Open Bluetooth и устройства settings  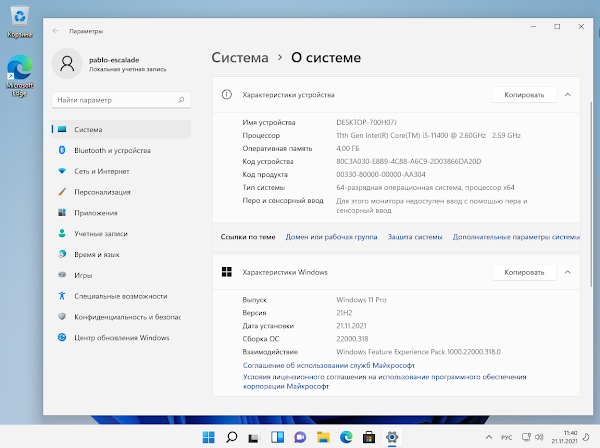point(121,150)
